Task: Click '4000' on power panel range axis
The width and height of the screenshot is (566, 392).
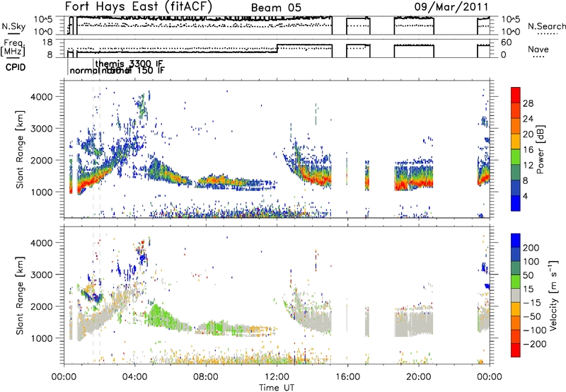Action: 41,97
